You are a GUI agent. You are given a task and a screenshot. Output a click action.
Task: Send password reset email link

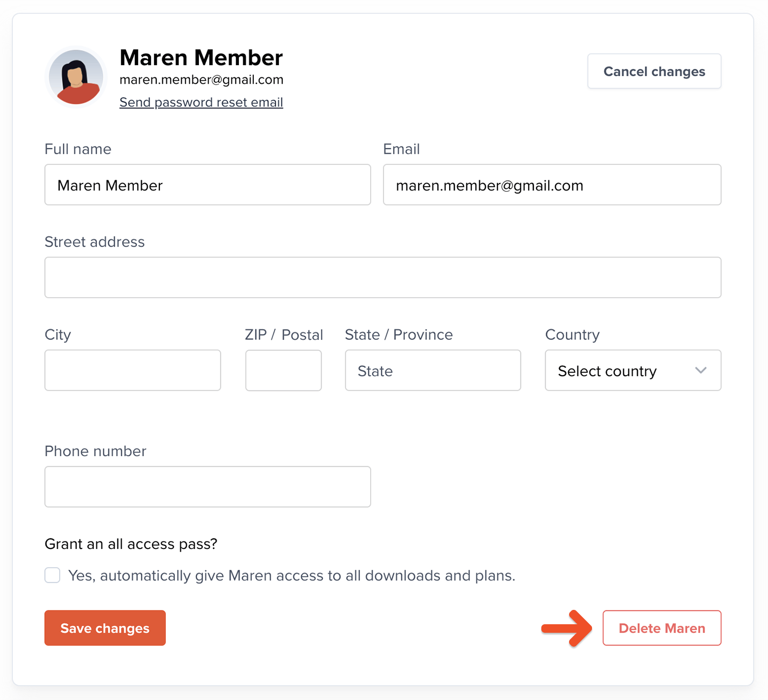tap(201, 102)
